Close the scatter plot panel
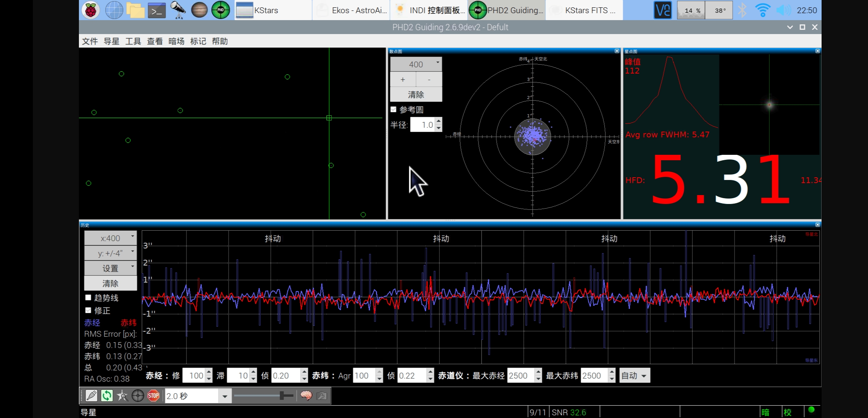This screenshot has height=418, width=868. pyautogui.click(x=617, y=51)
